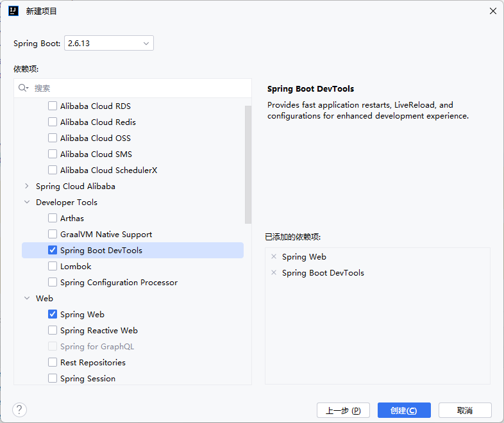Enable the Alibaba Cloud SMS dependency
Image resolution: width=504 pixels, height=423 pixels.
click(x=53, y=154)
